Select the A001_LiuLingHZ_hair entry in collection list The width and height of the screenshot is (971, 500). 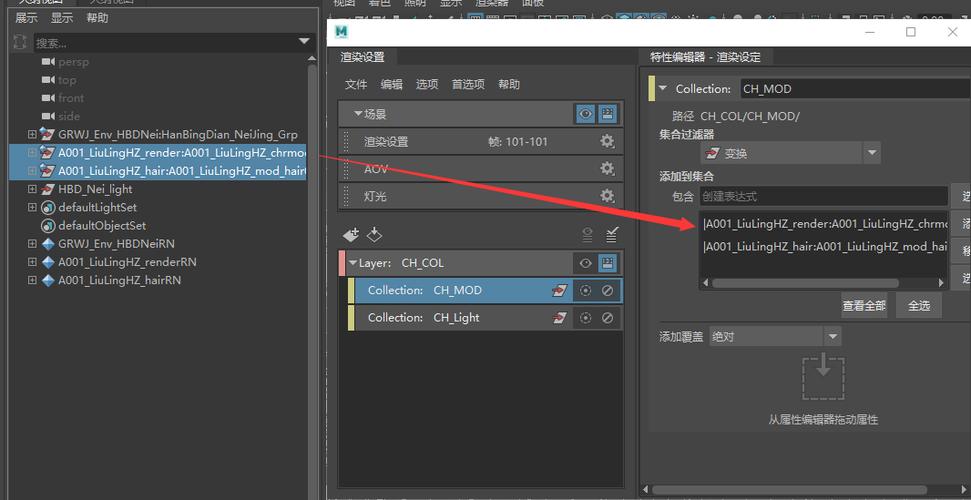(824, 247)
